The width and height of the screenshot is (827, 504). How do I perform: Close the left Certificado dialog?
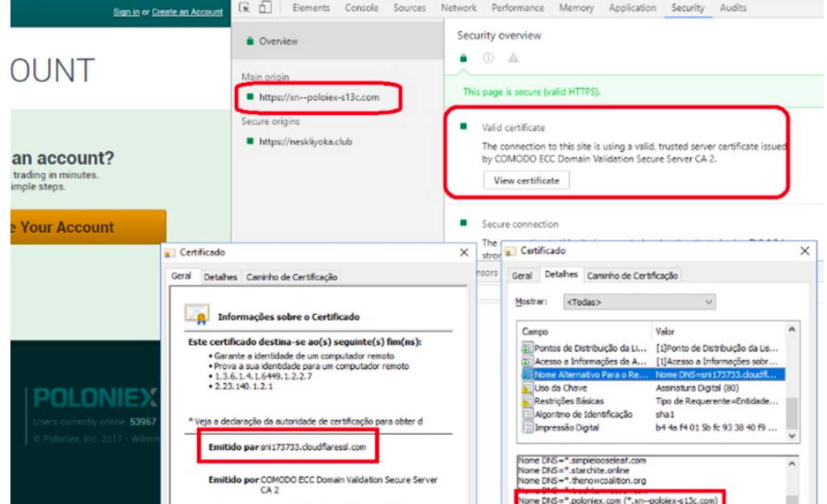[x=464, y=252]
